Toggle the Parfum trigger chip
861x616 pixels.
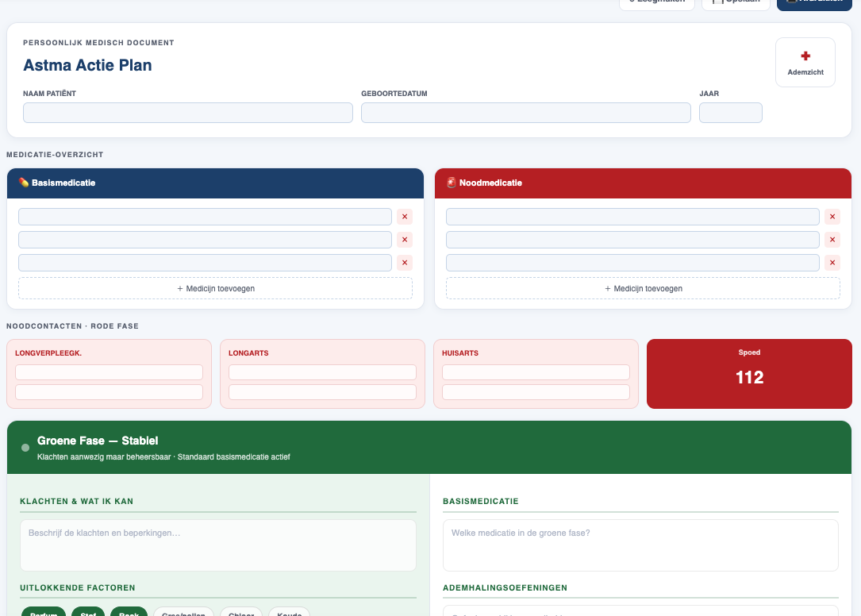[x=44, y=612]
